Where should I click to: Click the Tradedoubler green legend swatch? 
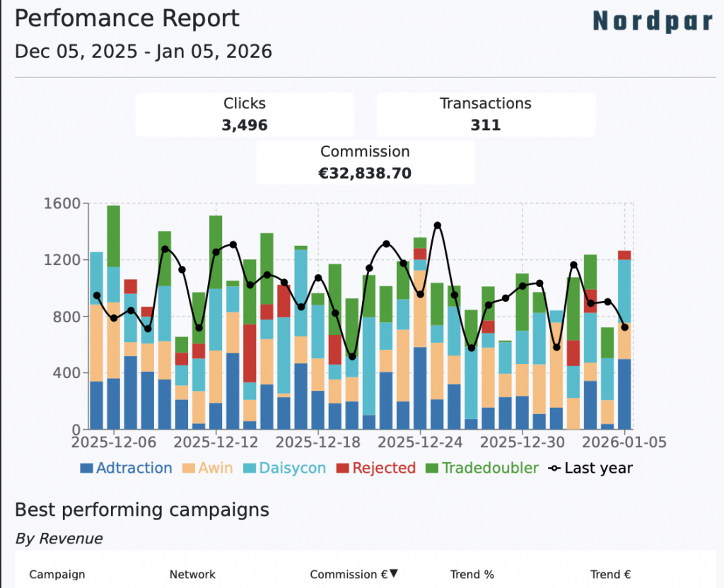point(431,468)
